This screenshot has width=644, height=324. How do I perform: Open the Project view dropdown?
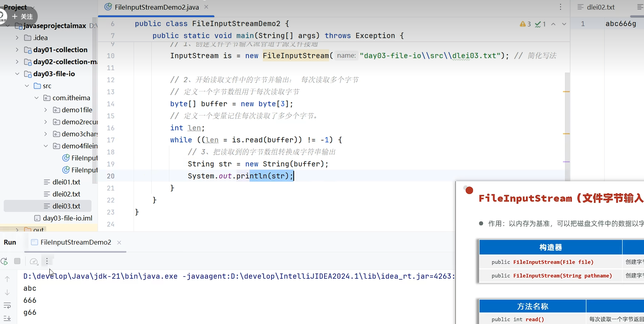(19, 7)
